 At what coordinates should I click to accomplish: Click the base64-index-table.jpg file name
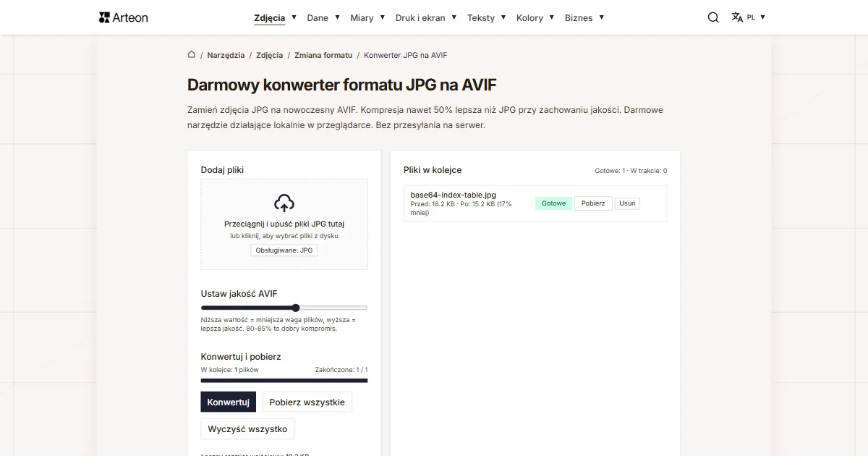[454, 195]
